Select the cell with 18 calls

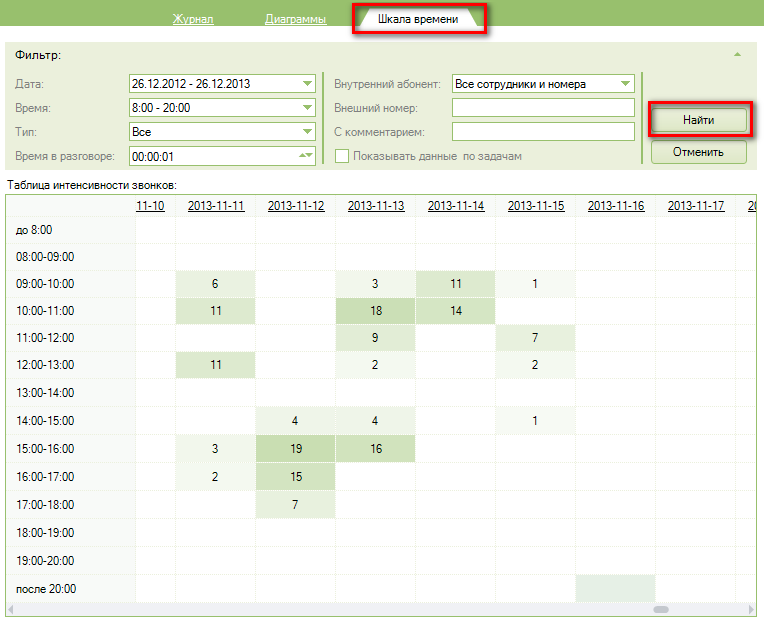click(x=376, y=311)
